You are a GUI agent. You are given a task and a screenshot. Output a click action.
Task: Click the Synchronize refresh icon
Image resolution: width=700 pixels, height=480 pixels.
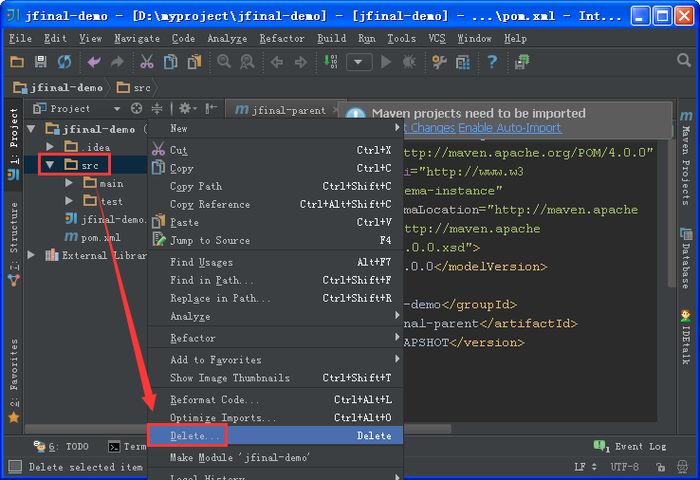pyautogui.click(x=64, y=62)
